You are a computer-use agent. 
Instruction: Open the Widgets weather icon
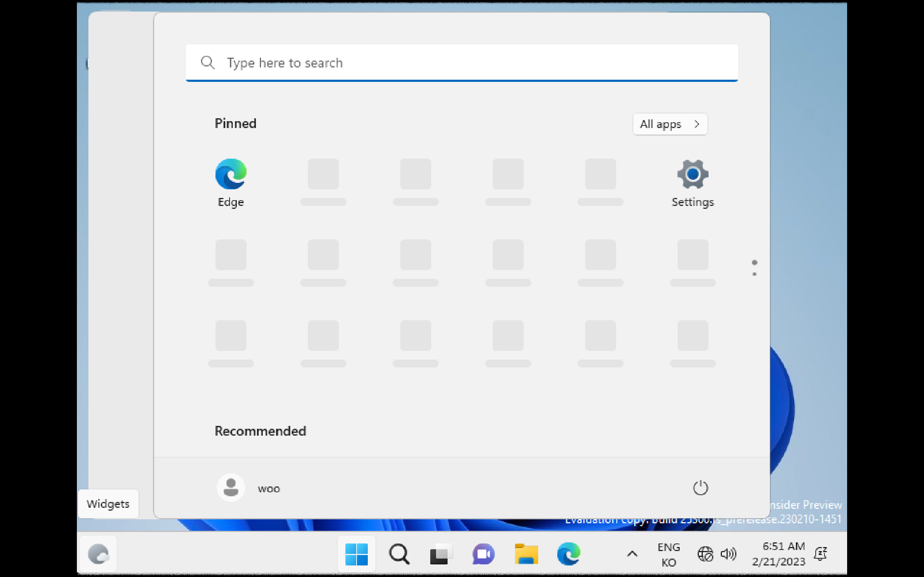tap(98, 554)
